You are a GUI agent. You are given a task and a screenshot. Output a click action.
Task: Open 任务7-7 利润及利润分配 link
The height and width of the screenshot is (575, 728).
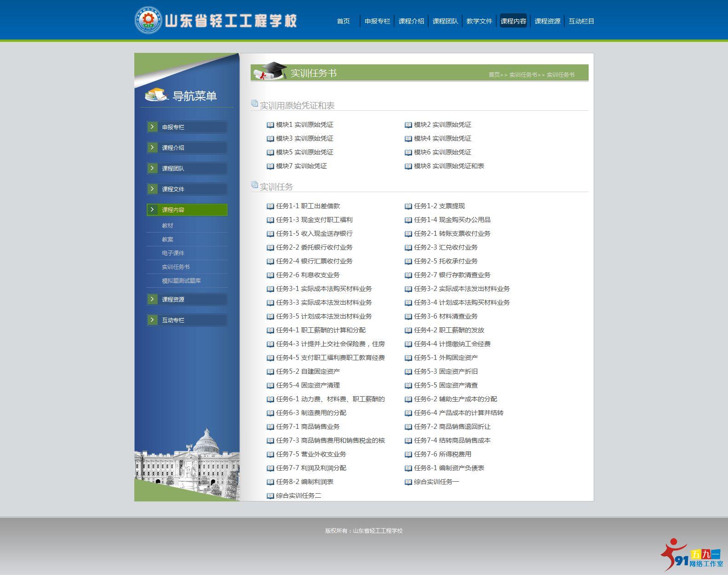(x=311, y=468)
